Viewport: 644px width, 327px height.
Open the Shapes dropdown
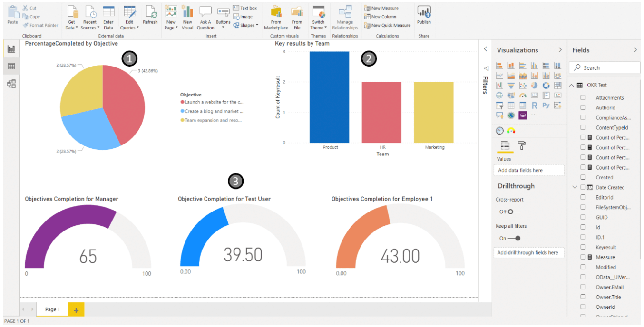point(246,25)
